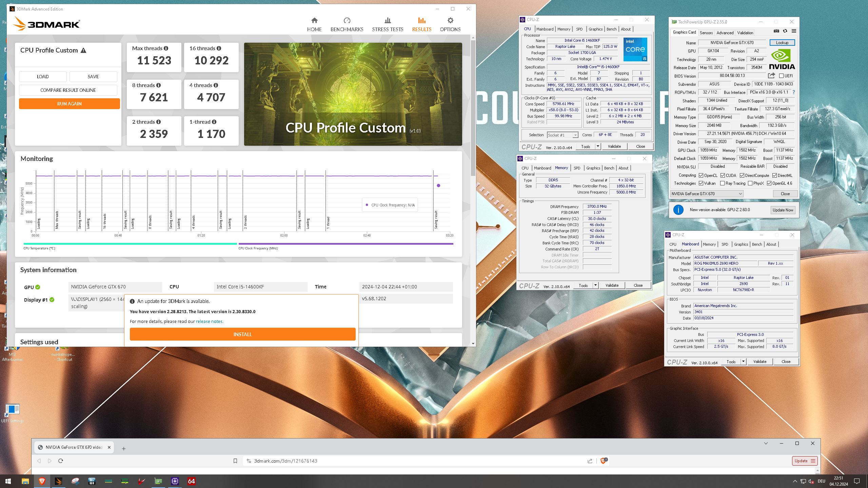Click info icon beside 8 threads score
Image resolution: width=868 pixels, height=488 pixels.
159,85
